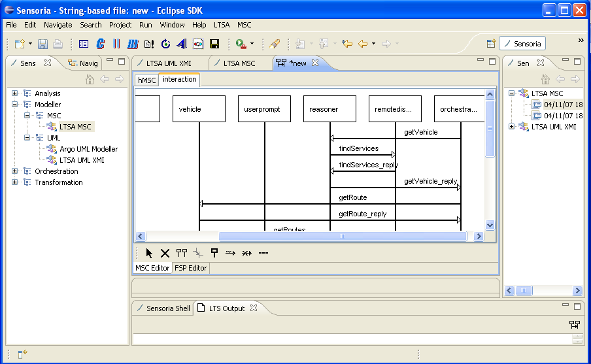The image size is (591, 364).
Task: Open the New wizard dropdown arrow
Action: click(x=31, y=44)
